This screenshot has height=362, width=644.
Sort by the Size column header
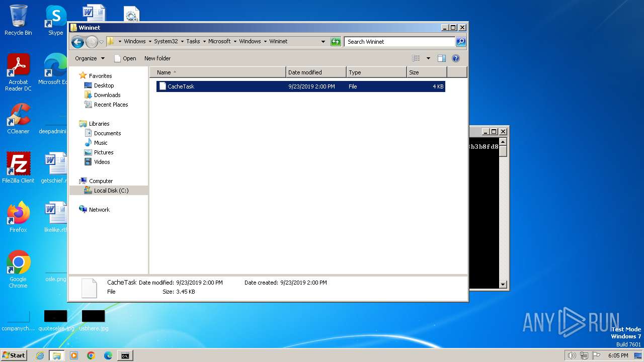[x=427, y=72]
